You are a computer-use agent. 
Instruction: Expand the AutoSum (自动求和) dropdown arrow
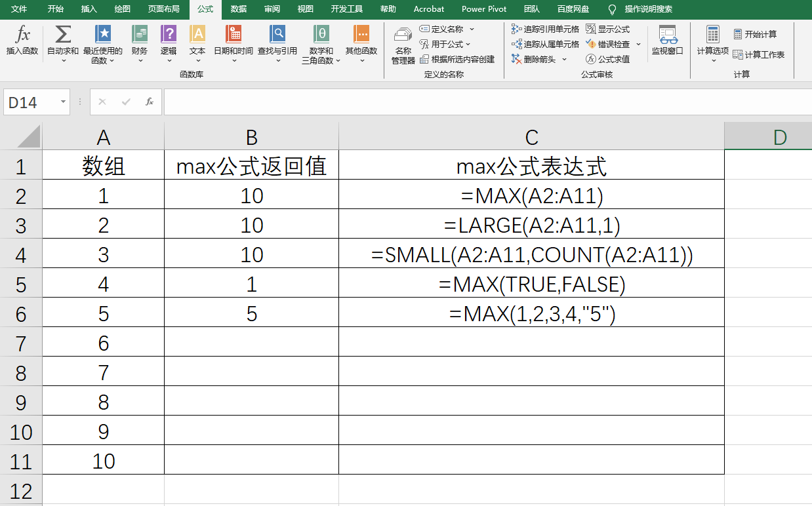(63, 61)
